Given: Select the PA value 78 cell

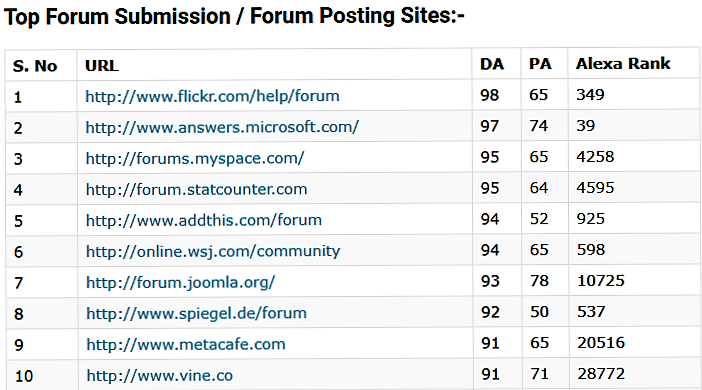Looking at the screenshot, I should [539, 281].
